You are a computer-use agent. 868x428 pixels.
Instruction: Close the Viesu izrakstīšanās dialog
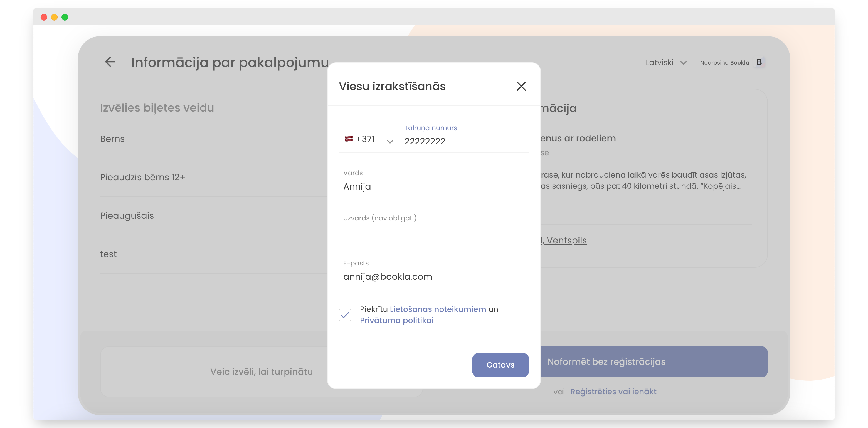pos(521,86)
